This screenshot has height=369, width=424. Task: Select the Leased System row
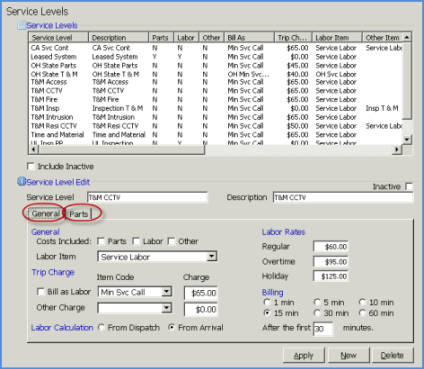click(x=216, y=57)
